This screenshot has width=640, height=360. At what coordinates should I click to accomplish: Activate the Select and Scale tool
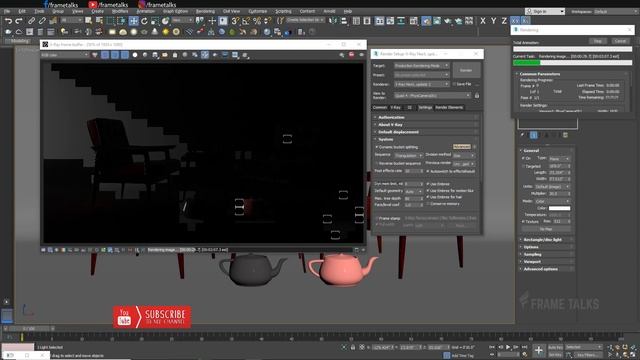pos(155,21)
